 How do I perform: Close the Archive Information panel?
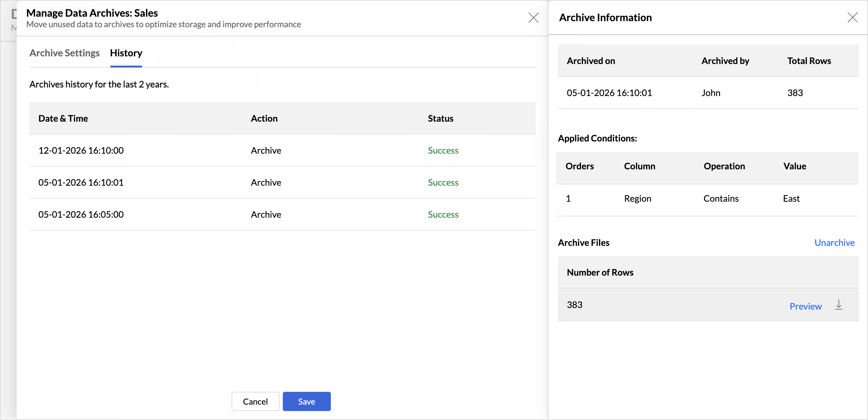tap(852, 18)
